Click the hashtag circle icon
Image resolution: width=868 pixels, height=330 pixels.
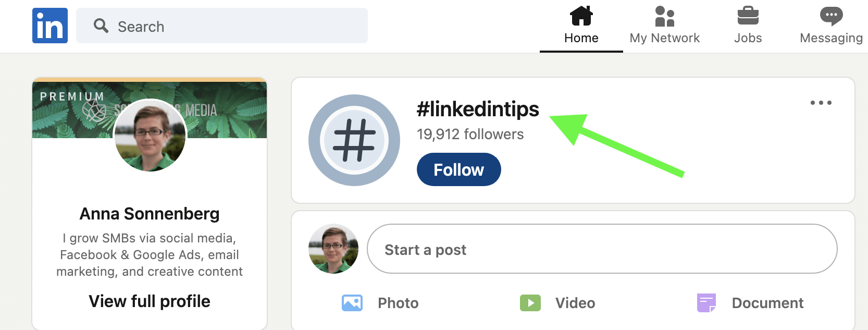tap(354, 140)
